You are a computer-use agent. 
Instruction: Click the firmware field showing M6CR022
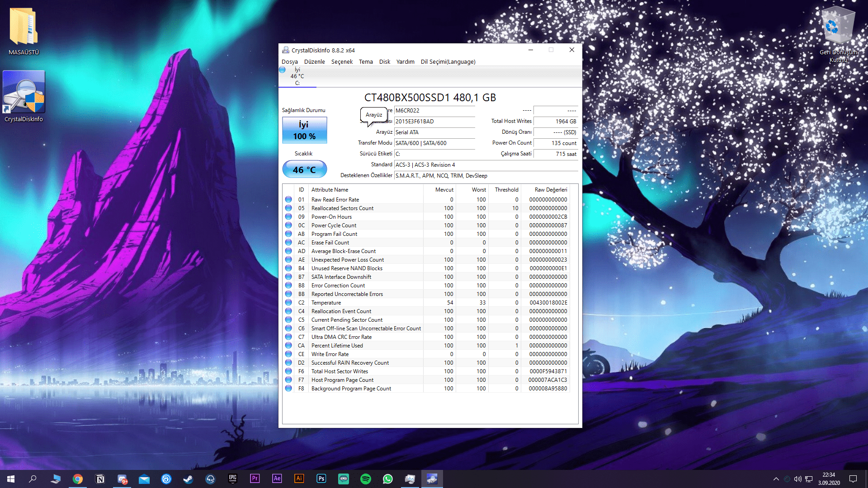point(434,111)
